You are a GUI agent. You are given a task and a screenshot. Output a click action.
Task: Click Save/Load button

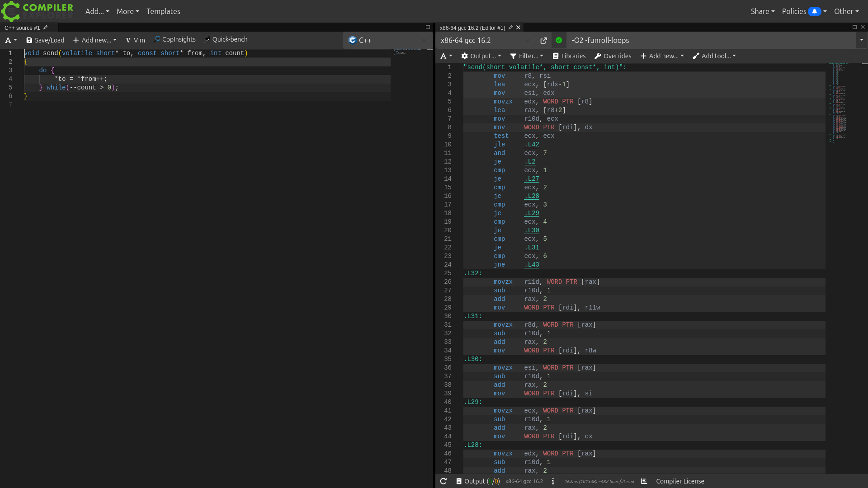coord(45,40)
